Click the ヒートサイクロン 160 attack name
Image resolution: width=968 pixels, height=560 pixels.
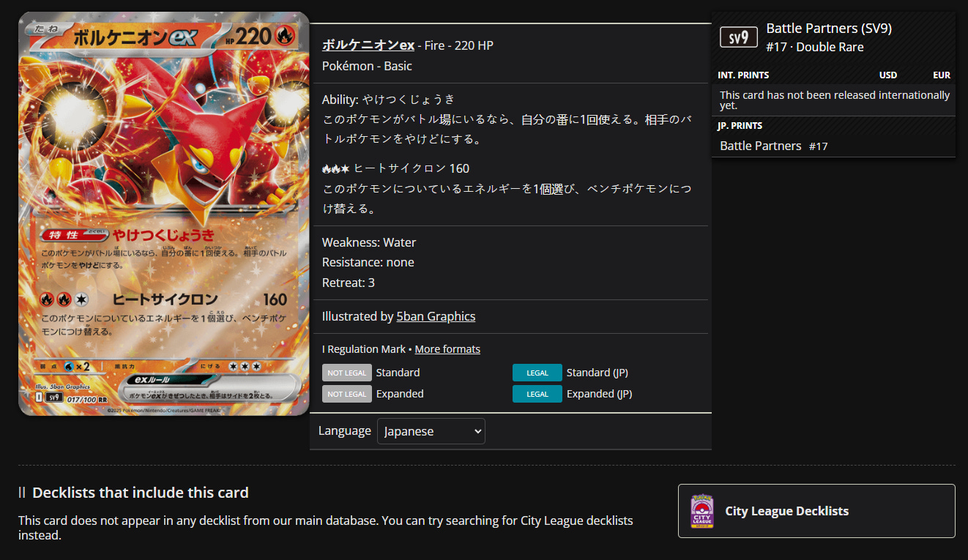point(412,168)
